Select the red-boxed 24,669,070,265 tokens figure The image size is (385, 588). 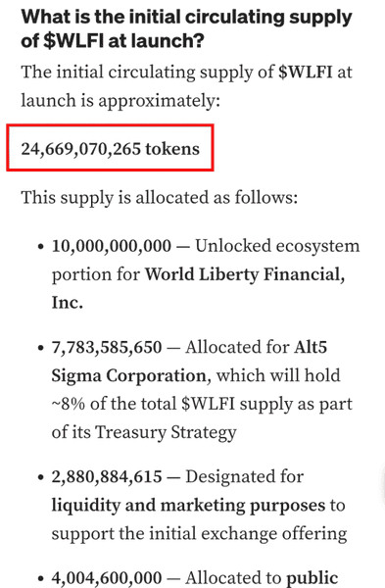(x=111, y=149)
